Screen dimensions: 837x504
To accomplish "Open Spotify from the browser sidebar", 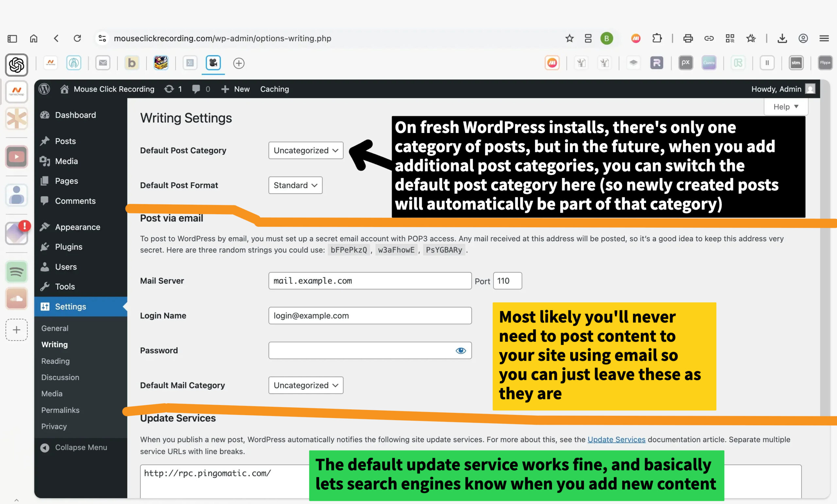I will coord(16,271).
